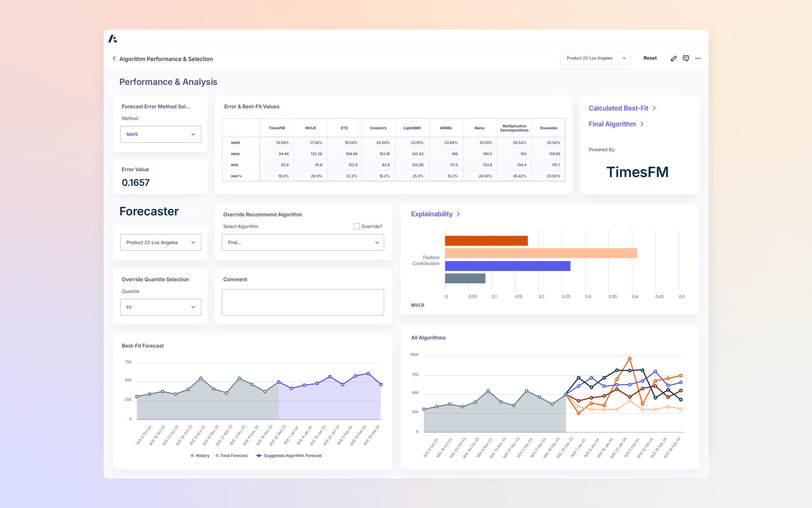This screenshot has height=508, width=812.
Task: Click chevron next to Final Algorithm
Action: click(642, 124)
